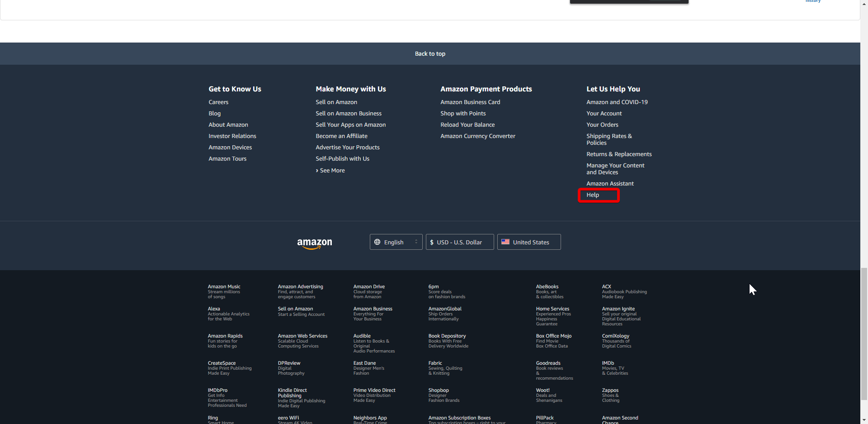Open Shop with Points link
The width and height of the screenshot is (868, 424).
pyautogui.click(x=463, y=114)
